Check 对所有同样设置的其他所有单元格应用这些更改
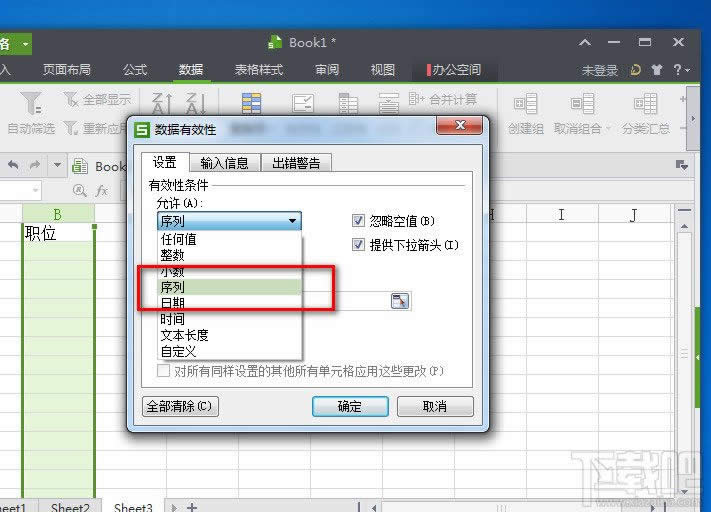 [x=163, y=371]
